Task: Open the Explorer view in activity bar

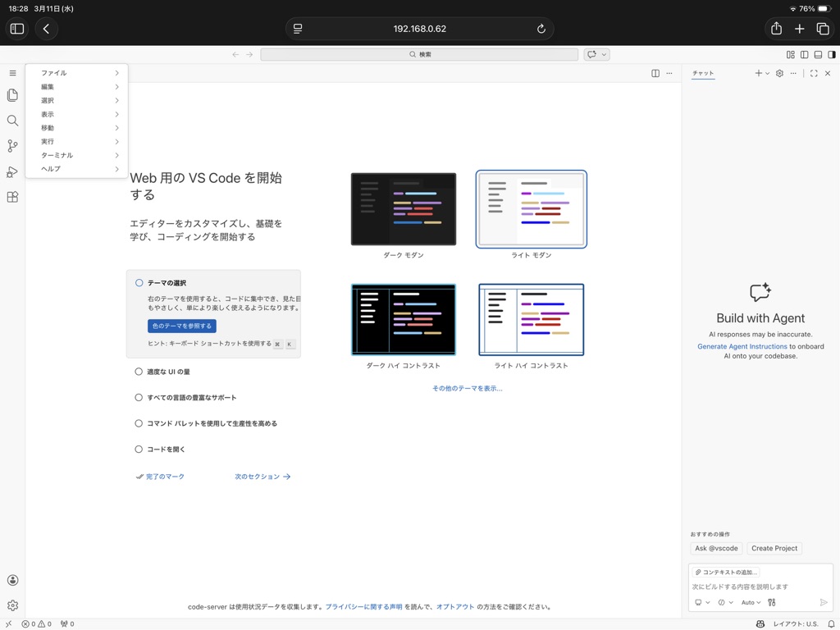Action: click(x=12, y=95)
